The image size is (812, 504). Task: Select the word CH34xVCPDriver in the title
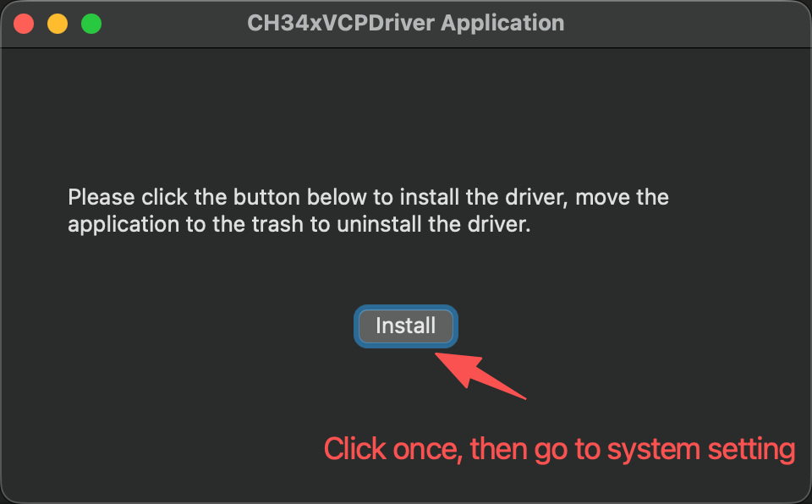coord(340,24)
